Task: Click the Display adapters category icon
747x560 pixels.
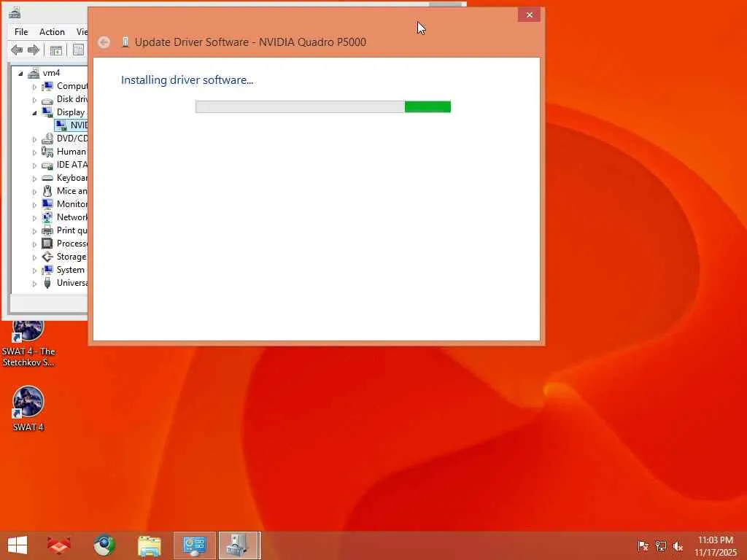Action: click(x=47, y=112)
